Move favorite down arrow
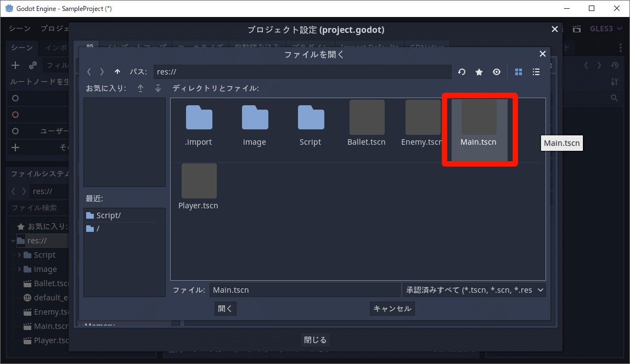Image resolution: width=630 pixels, height=364 pixels. 158,88
